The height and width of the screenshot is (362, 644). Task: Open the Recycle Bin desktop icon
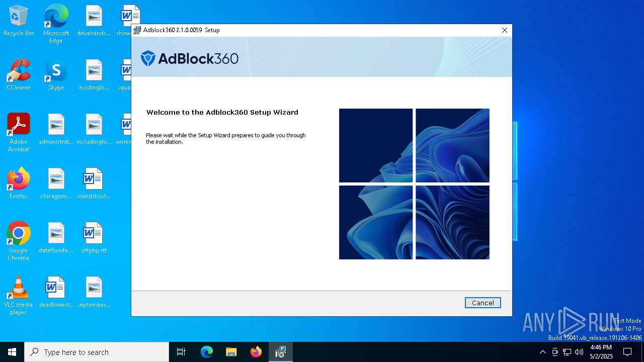[x=19, y=21]
